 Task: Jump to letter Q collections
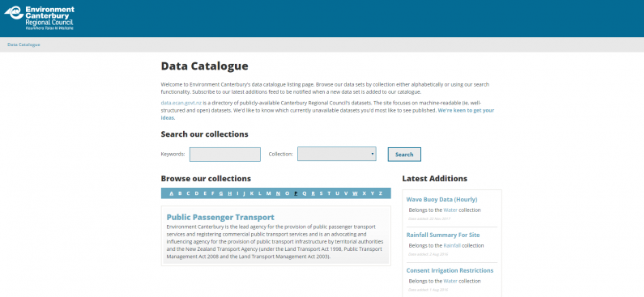(305, 193)
